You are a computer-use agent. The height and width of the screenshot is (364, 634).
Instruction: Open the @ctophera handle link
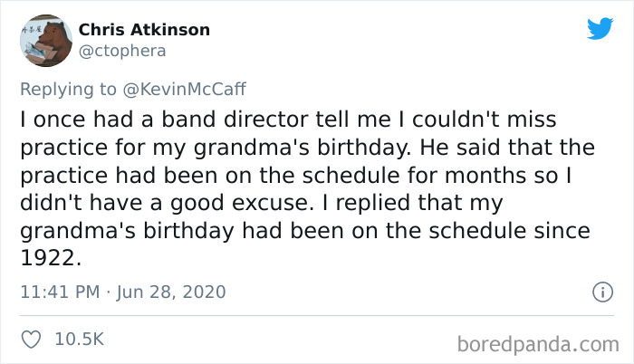pyautogui.click(x=122, y=51)
